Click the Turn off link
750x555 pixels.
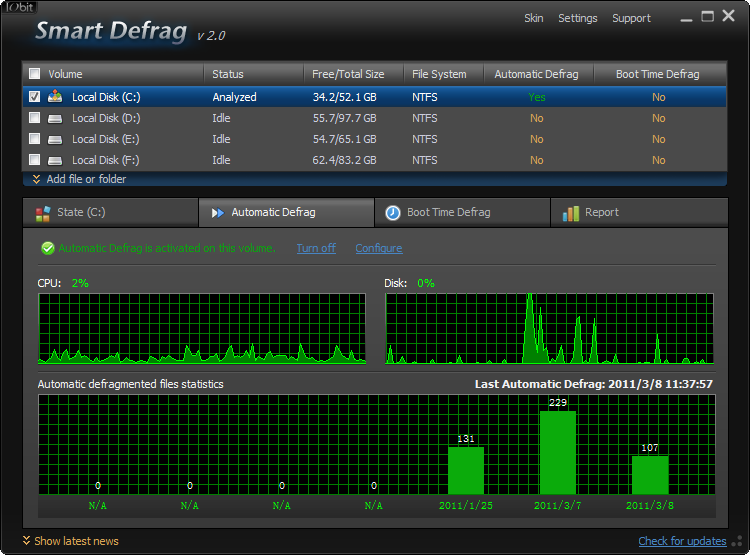point(316,248)
